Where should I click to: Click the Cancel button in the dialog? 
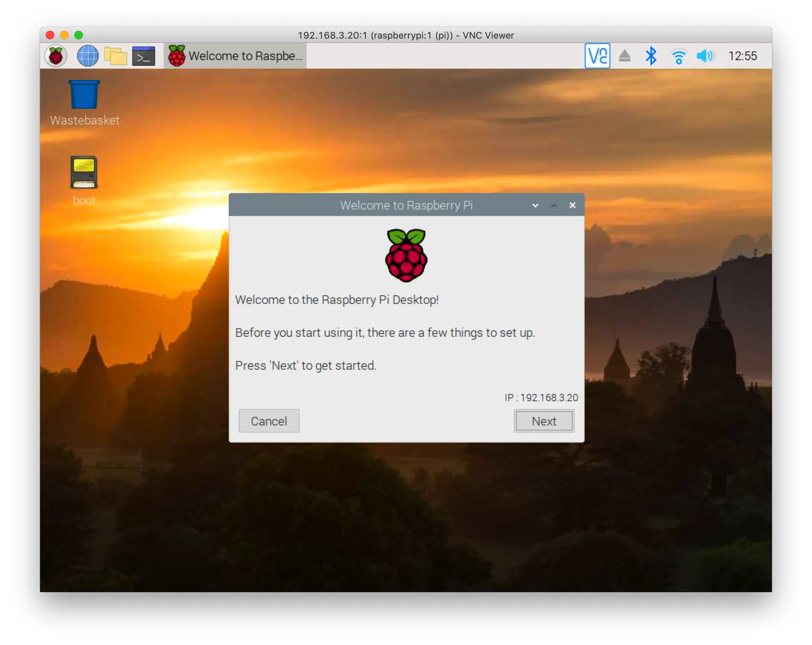[x=269, y=421]
